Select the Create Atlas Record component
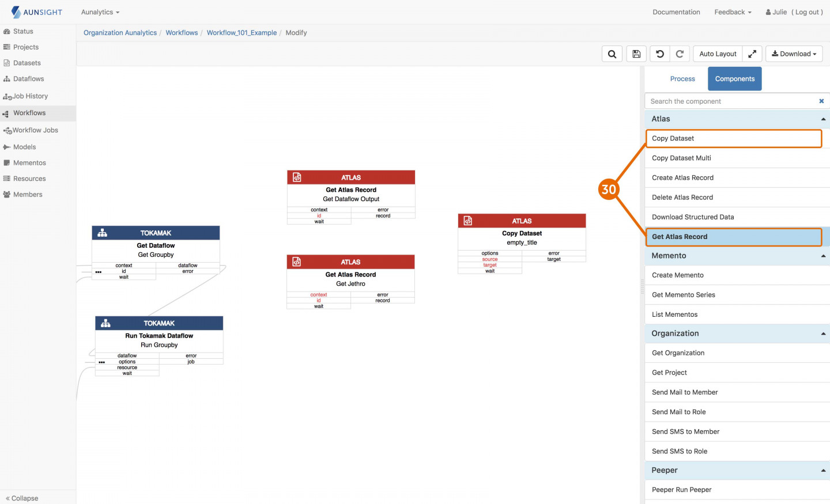The width and height of the screenshot is (830, 504). (737, 178)
